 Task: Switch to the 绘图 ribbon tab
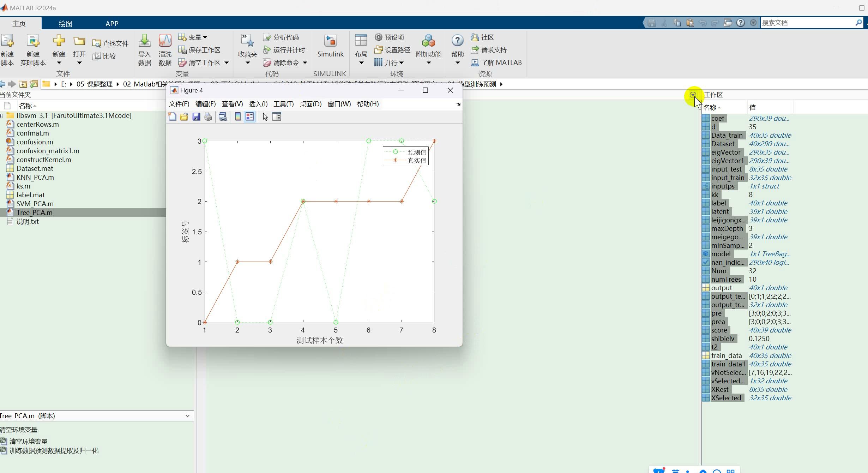click(65, 24)
